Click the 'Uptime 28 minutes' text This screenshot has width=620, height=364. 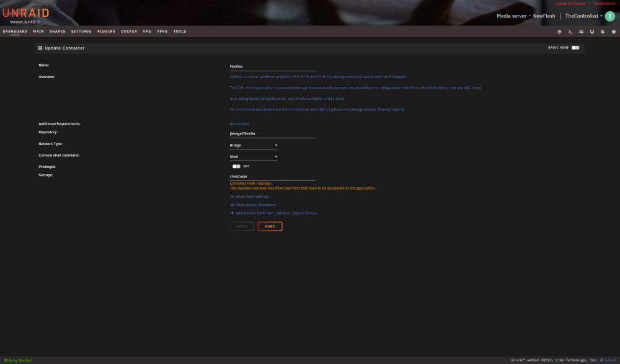[570, 4]
